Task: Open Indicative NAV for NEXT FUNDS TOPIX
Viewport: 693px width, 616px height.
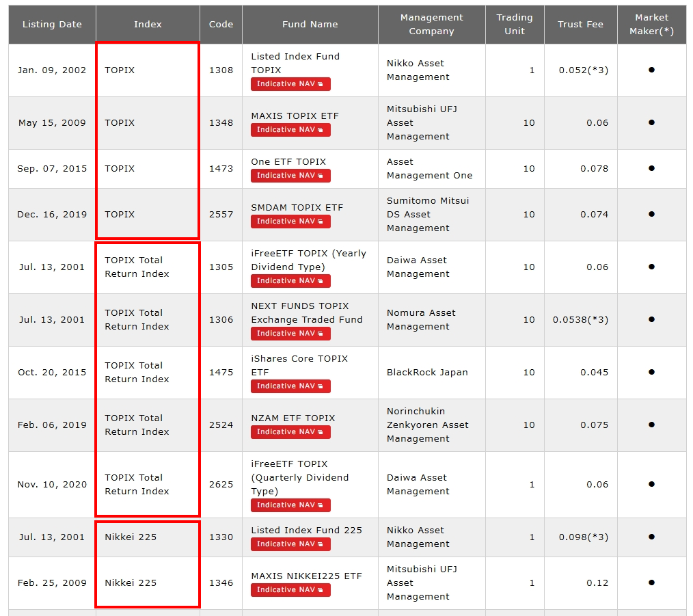Action: [x=290, y=334]
